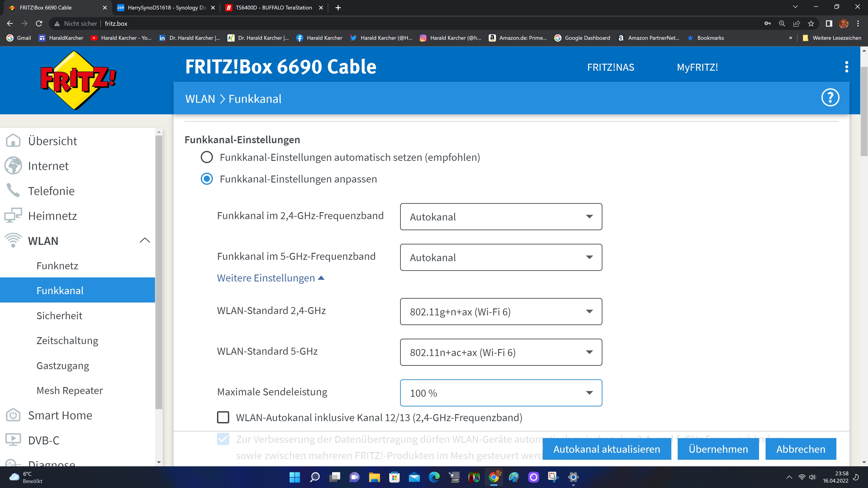Bookmark page with the star icon
Image resolution: width=868 pixels, height=488 pixels.
pyautogui.click(x=811, y=23)
